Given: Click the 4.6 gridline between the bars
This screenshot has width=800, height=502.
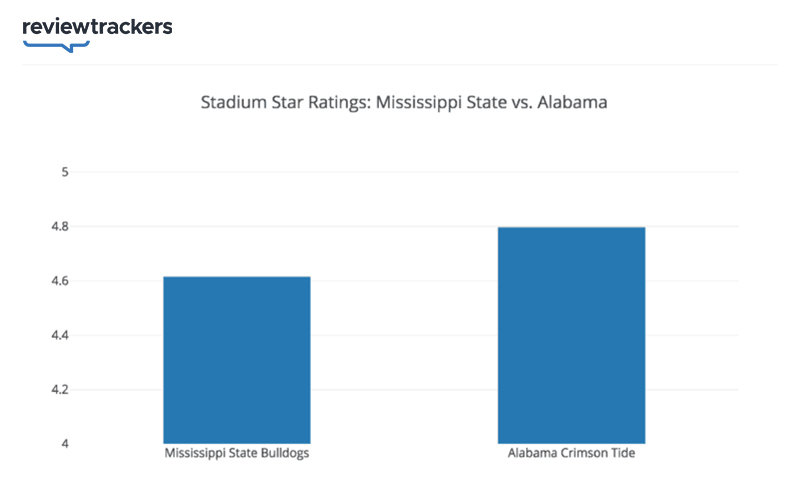Looking at the screenshot, I should [404, 281].
